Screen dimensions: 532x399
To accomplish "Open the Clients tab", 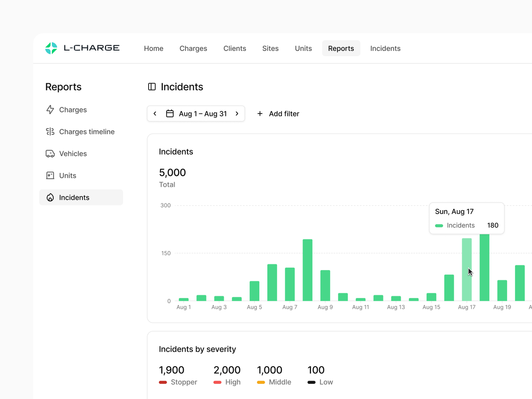I will click(235, 48).
